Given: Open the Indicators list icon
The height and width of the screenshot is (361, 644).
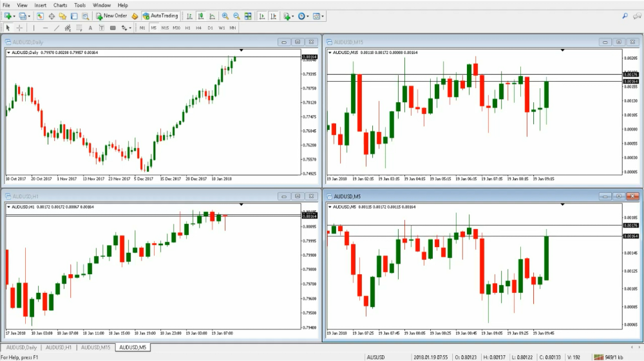Looking at the screenshot, I should [287, 16].
